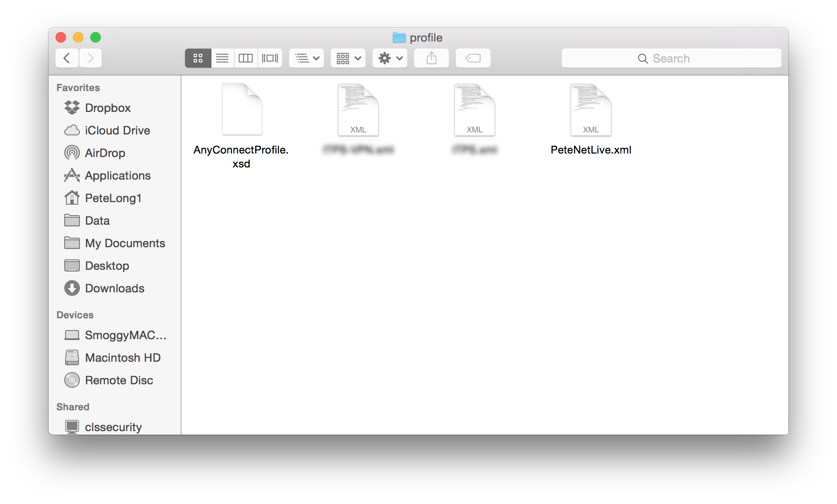Open Dropbox in the sidebar
Screen dimensions: 837x504
(115, 108)
